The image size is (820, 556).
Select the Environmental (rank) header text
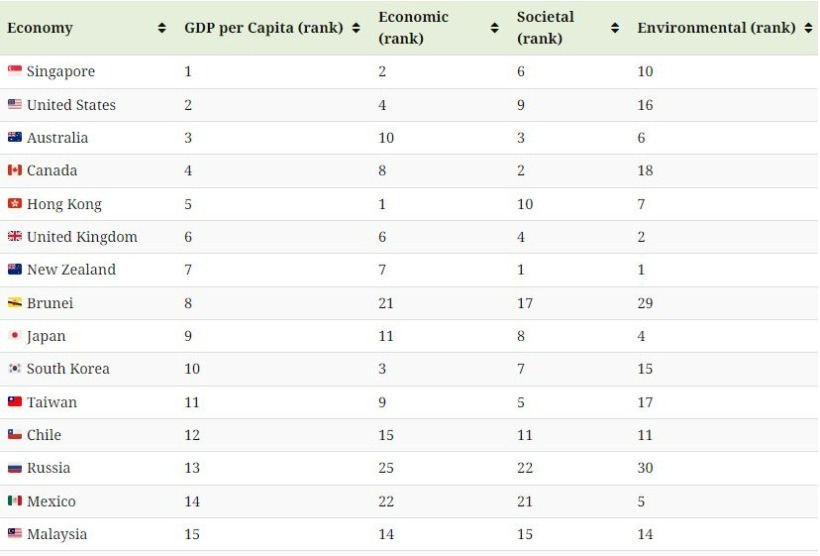click(x=716, y=28)
